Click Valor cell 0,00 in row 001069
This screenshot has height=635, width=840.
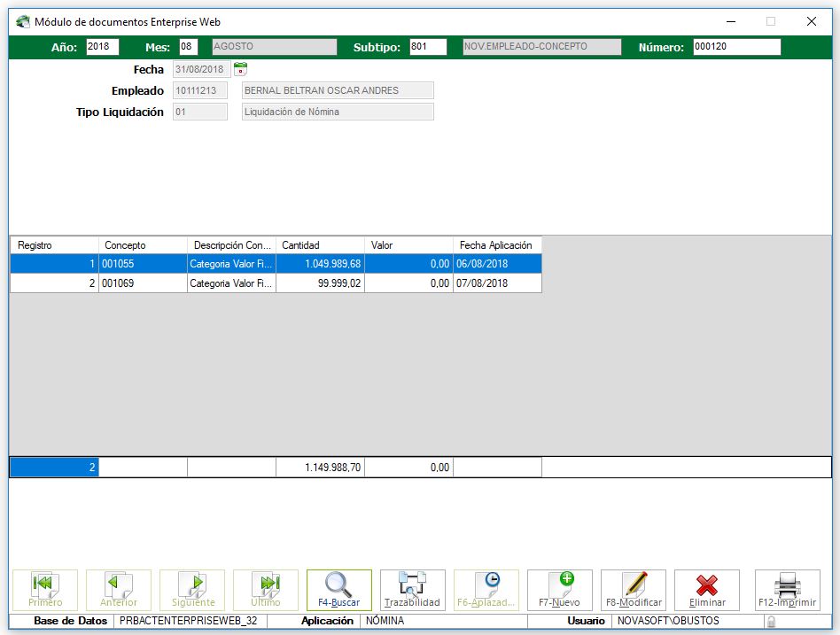coord(408,283)
